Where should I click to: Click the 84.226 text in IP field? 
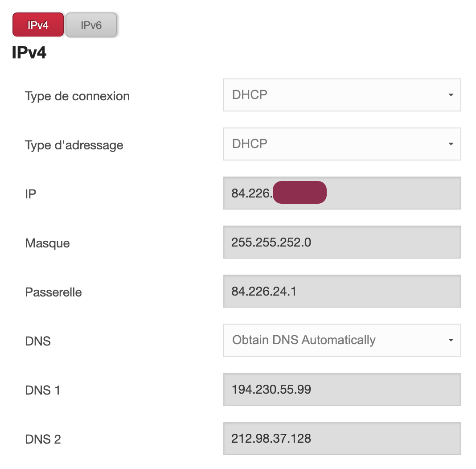(251, 193)
